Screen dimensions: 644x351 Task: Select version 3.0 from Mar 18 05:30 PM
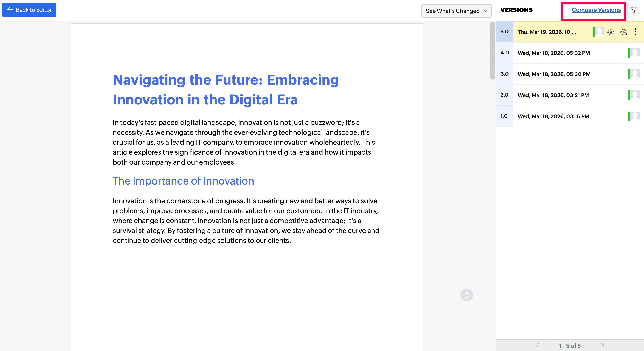pyautogui.click(x=554, y=74)
